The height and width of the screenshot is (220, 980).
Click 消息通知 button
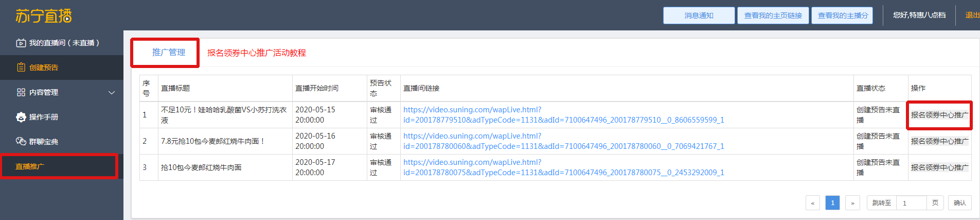click(699, 15)
